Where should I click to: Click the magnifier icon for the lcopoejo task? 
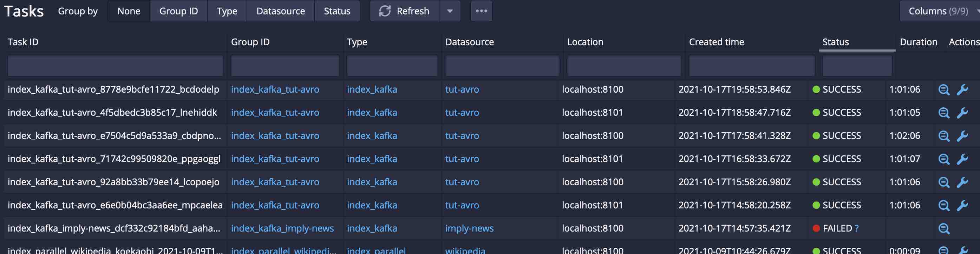coord(943,182)
